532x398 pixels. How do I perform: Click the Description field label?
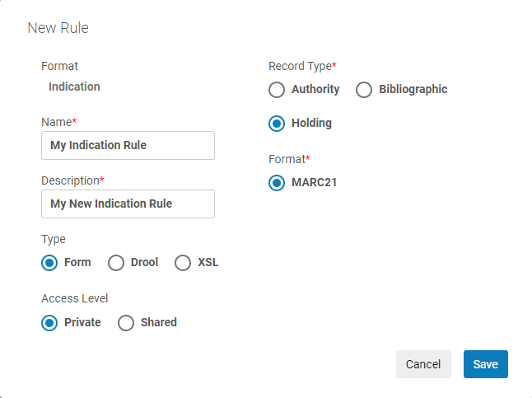[72, 180]
